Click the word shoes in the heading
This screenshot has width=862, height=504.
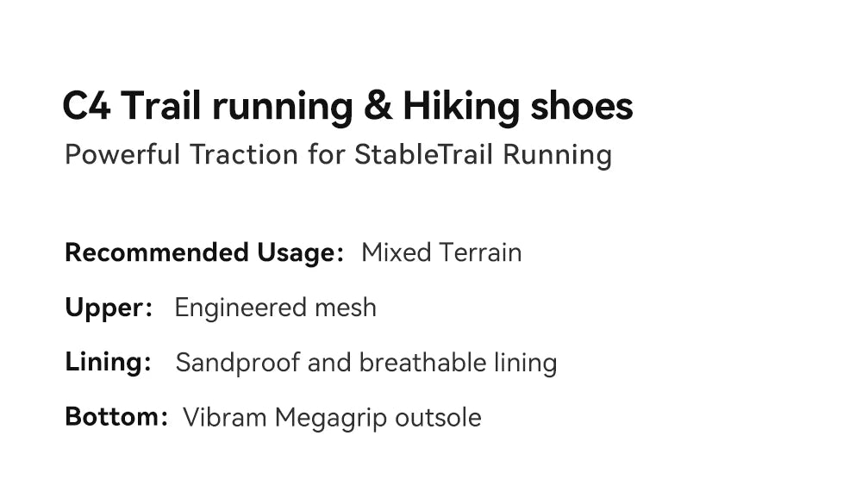tap(582, 105)
